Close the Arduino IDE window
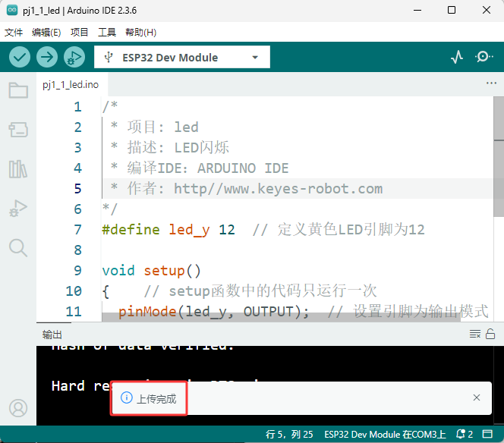The height and width of the screenshot is (443, 504). point(487,11)
